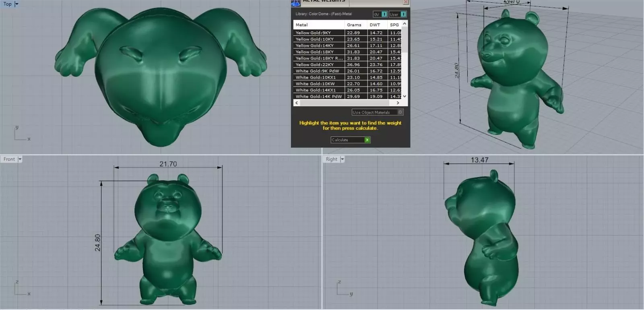Viewport: 644px width, 310px height.
Task: Select the Right viewport label
Action: (x=332, y=159)
